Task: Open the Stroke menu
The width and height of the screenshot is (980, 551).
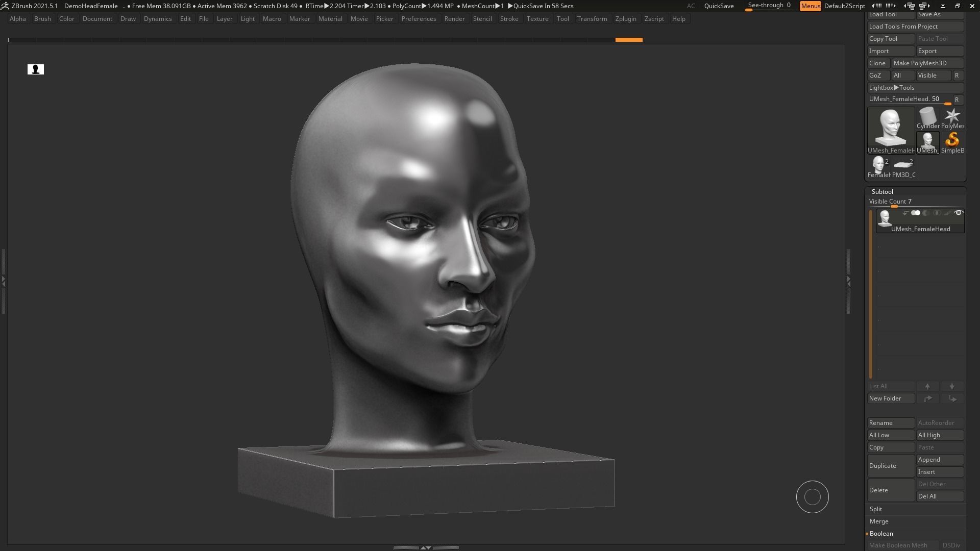Action: [509, 19]
